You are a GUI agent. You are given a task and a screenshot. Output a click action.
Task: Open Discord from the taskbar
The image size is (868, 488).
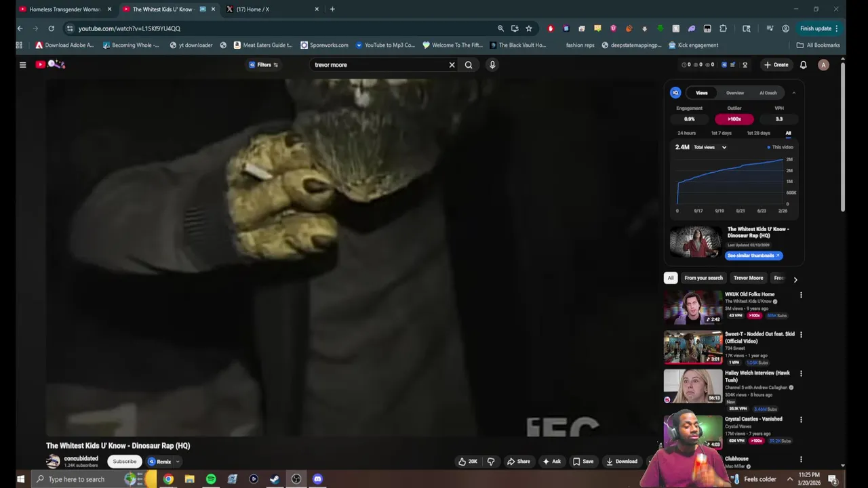(x=317, y=479)
